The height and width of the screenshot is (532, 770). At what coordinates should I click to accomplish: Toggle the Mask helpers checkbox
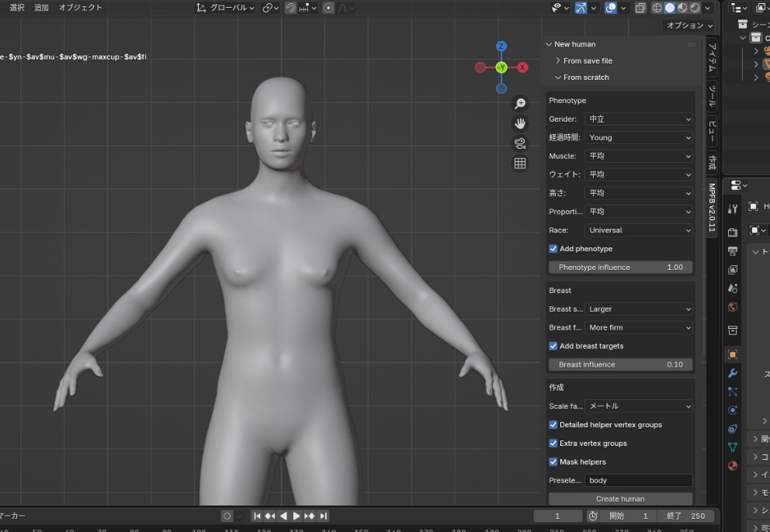point(553,462)
